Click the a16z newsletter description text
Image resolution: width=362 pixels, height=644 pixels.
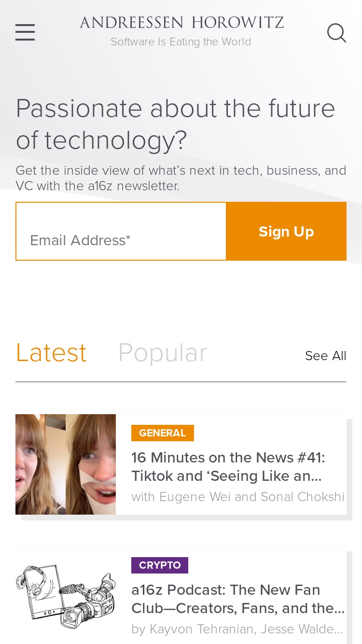(181, 178)
